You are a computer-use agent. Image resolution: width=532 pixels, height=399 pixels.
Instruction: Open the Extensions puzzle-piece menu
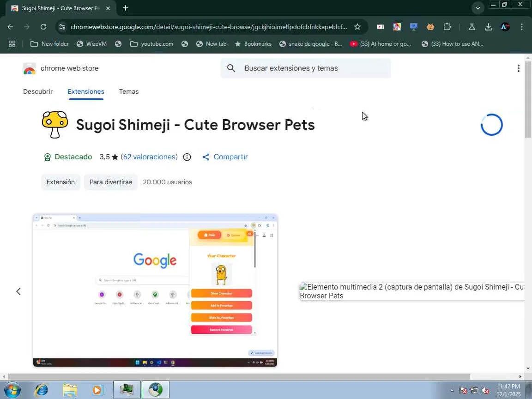point(447,27)
